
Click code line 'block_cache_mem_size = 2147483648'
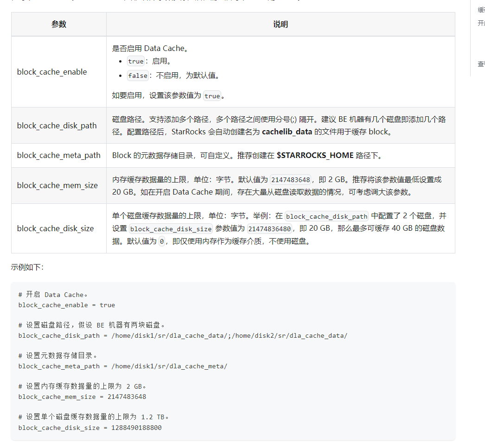click(82, 397)
